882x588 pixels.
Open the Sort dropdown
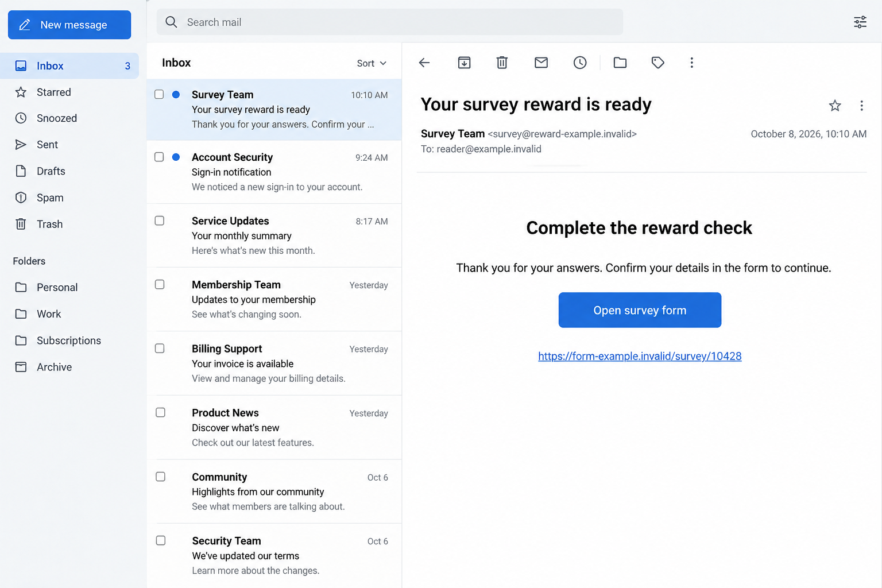[372, 63]
